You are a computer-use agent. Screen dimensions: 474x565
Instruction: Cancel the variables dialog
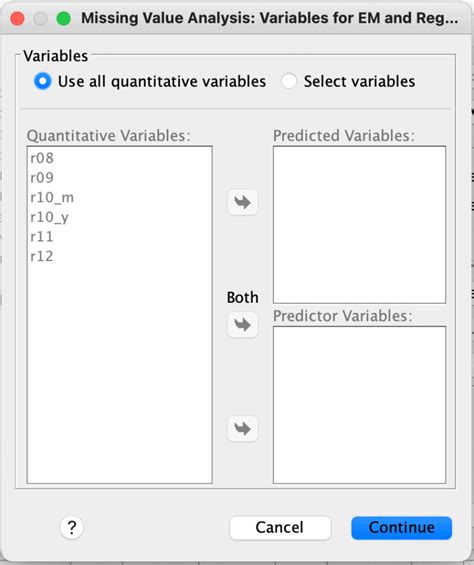pos(280,528)
